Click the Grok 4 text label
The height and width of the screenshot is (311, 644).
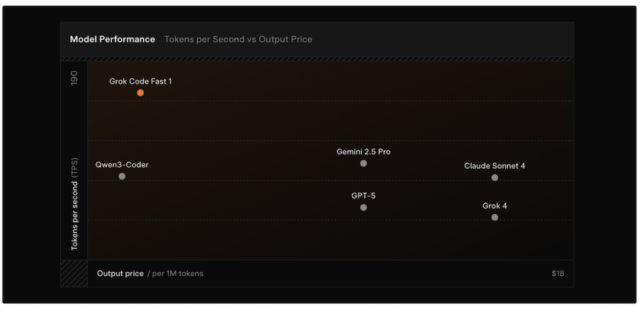click(x=495, y=206)
